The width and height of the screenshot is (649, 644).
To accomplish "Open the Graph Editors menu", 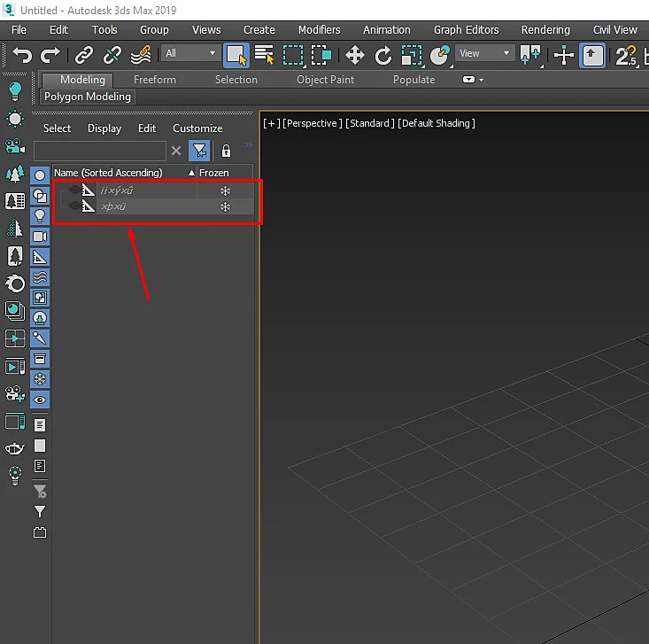I will coord(466,30).
